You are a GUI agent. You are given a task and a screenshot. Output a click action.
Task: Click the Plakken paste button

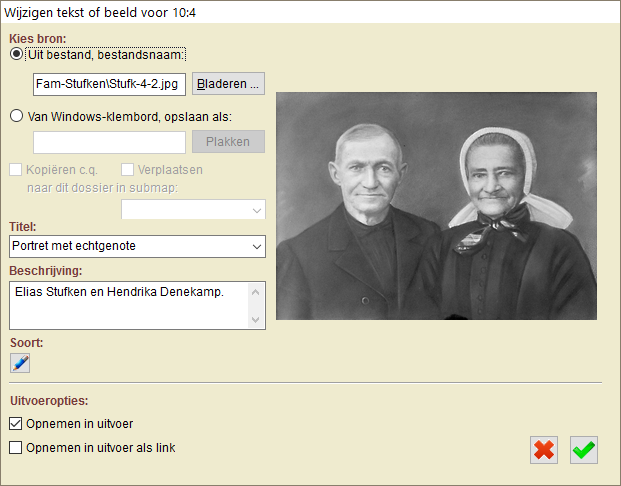click(x=229, y=142)
